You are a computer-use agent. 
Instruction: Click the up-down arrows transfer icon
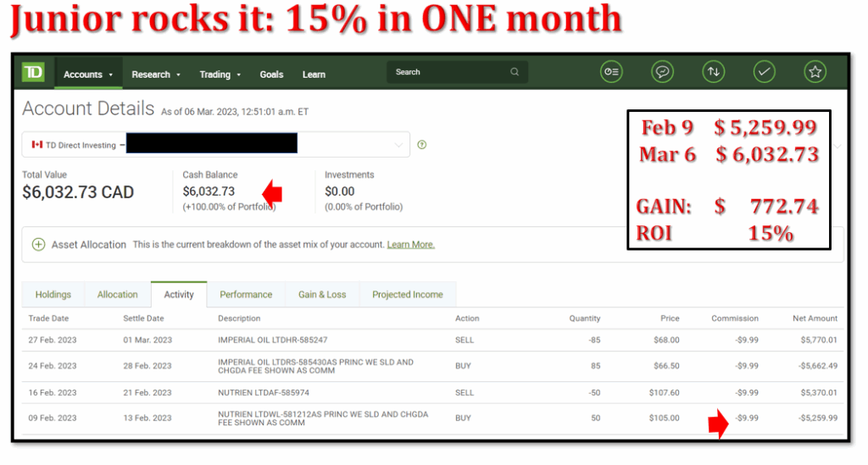tap(714, 73)
